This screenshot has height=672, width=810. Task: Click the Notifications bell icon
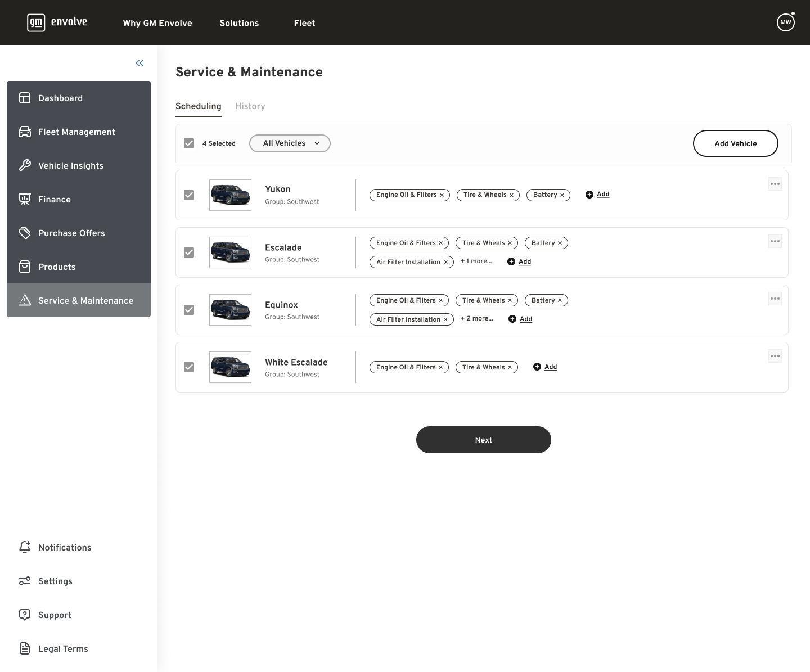point(25,547)
